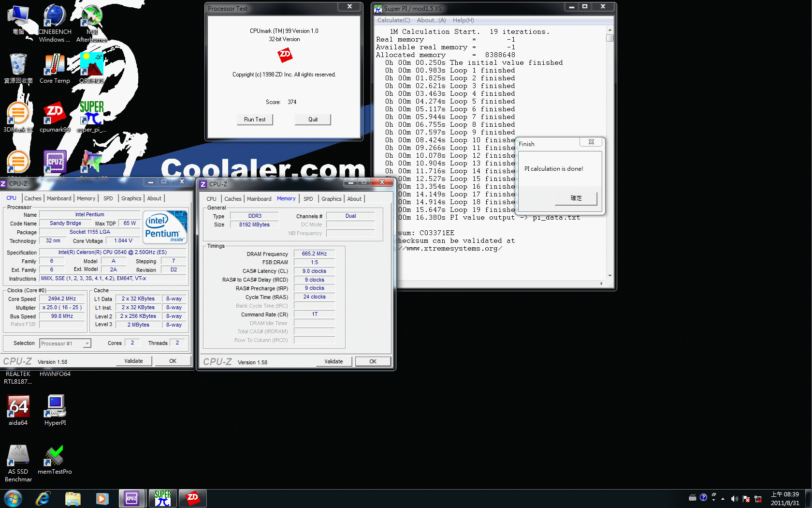Close the Finish dialog with its X
The height and width of the screenshot is (508, 812).
(591, 142)
